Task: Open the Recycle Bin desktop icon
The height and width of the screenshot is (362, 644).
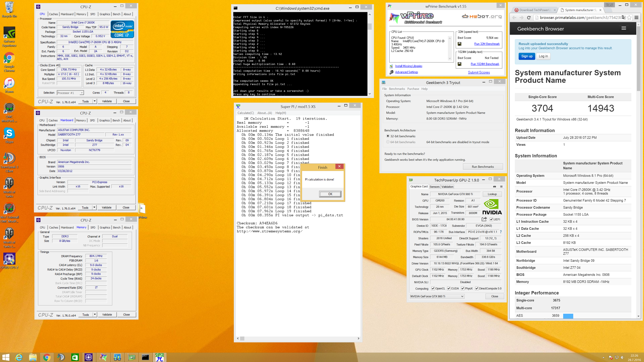Action: [9, 9]
